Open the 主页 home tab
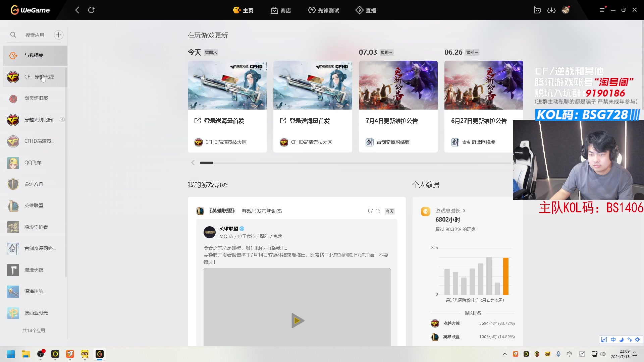Screen dimensions: 644x362 click(243, 10)
